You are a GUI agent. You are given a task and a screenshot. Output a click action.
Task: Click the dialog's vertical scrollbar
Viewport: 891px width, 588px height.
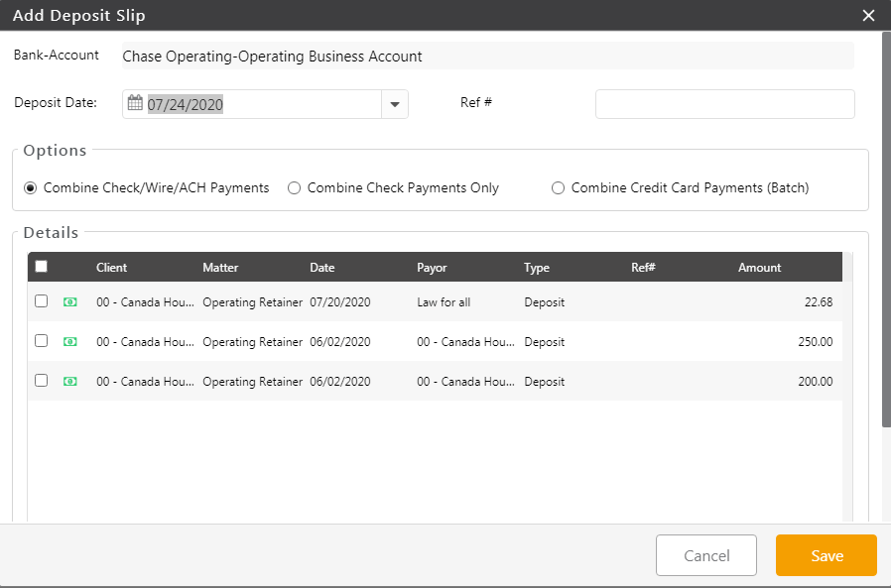pyautogui.click(x=884, y=228)
